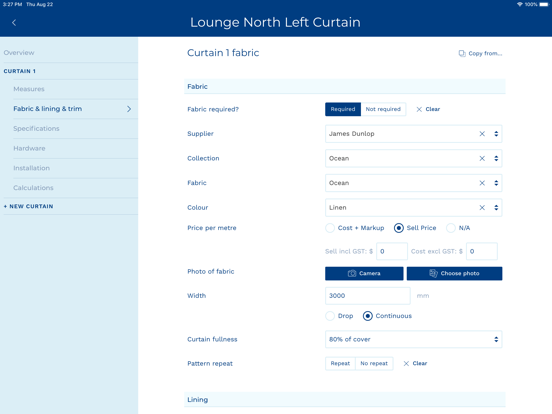This screenshot has width=552, height=414.
Task: Clear the Fabric selection with X
Action: 482,183
